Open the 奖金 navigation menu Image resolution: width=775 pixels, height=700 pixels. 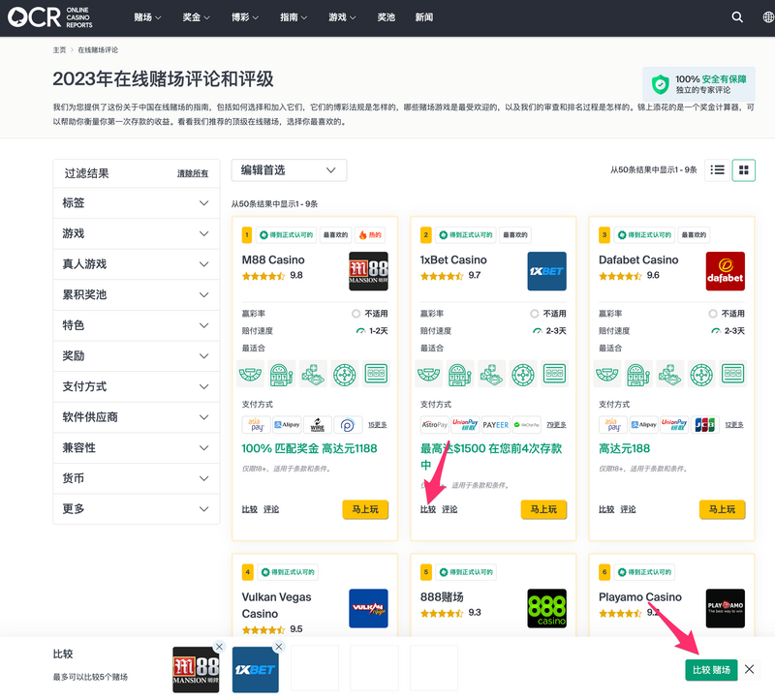coord(196,17)
